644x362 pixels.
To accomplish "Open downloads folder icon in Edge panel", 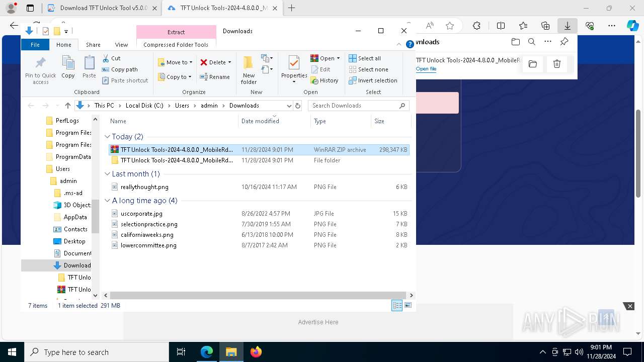I will 515,42.
